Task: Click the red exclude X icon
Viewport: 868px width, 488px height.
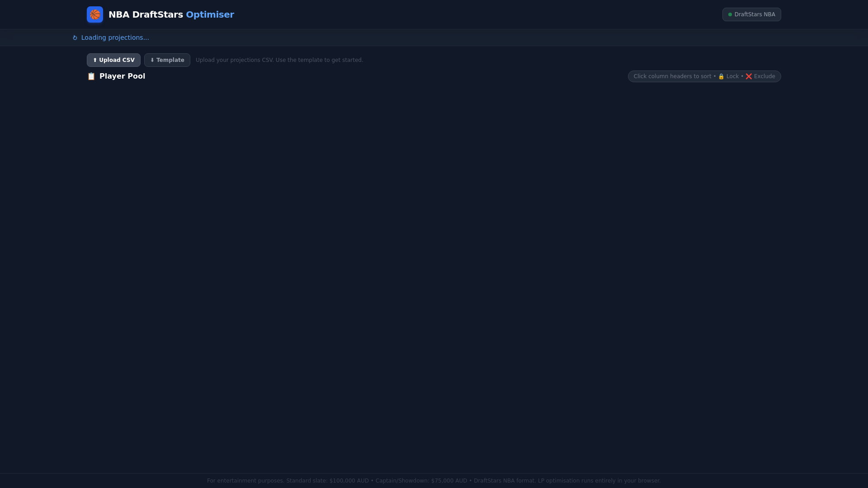Action: (x=749, y=76)
